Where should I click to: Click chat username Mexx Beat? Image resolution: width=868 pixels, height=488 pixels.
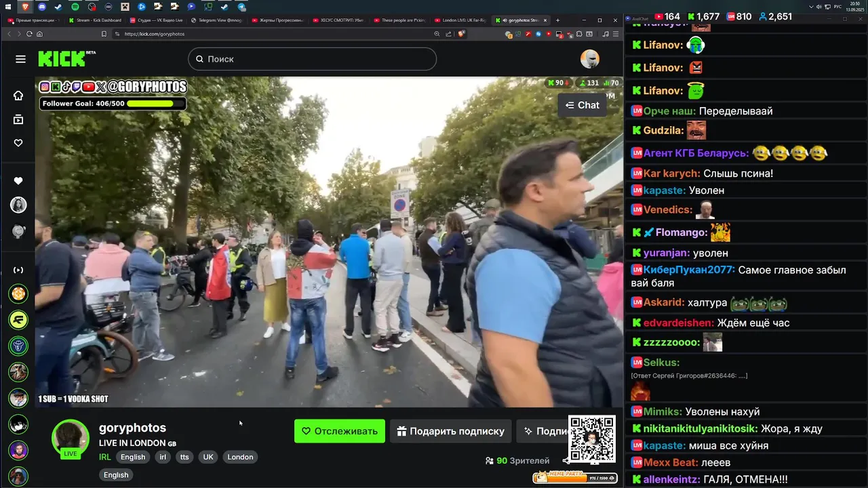671,462
